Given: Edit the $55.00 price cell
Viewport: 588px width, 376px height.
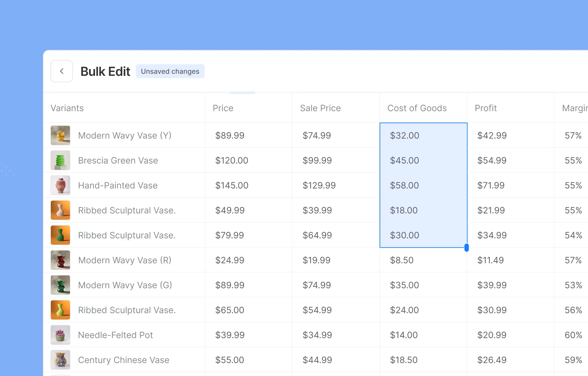Looking at the screenshot, I should (x=249, y=360).
